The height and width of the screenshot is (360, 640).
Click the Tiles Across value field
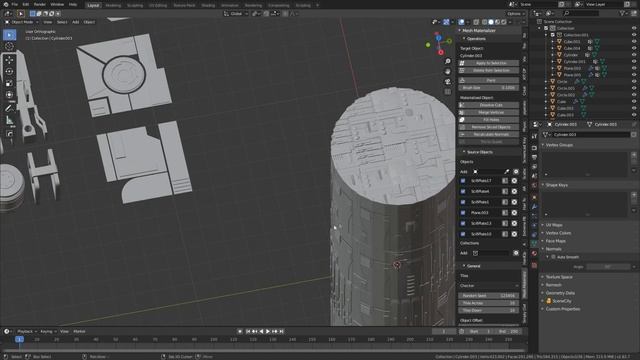(489, 303)
